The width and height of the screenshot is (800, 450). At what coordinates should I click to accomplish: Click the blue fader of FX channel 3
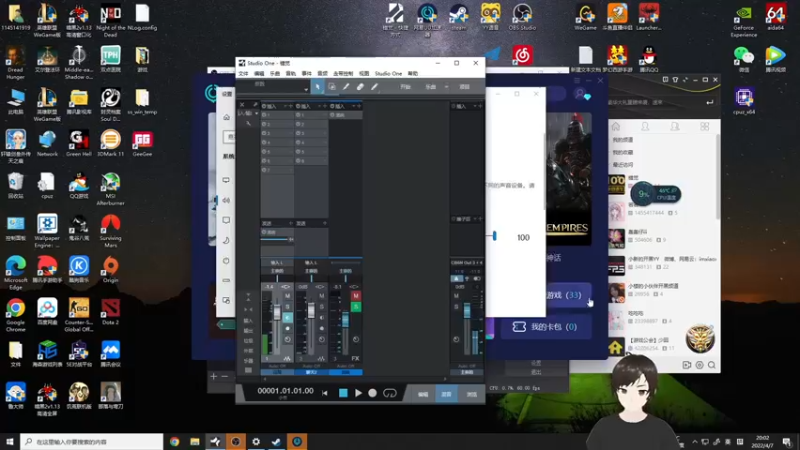click(x=345, y=320)
